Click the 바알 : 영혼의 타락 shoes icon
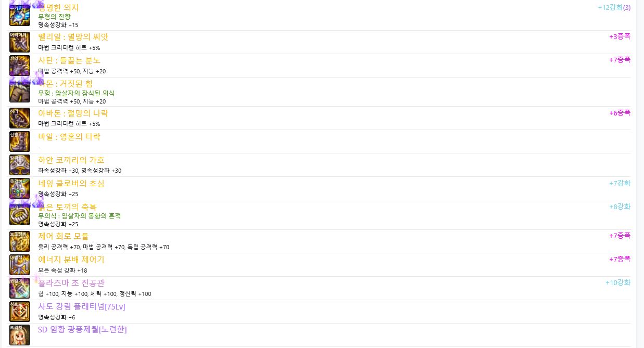The image size is (644, 348). click(20, 141)
